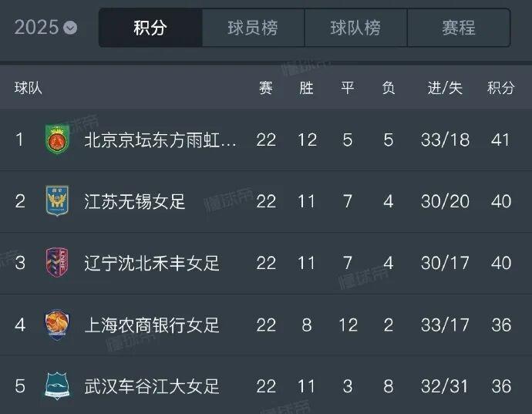This screenshot has height=414, width=532.
Task: Click Beijing's 41 points value
Action: click(500, 140)
